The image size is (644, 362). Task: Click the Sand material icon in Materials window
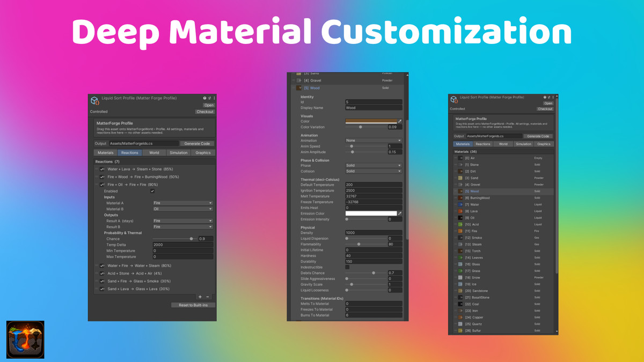click(460, 178)
